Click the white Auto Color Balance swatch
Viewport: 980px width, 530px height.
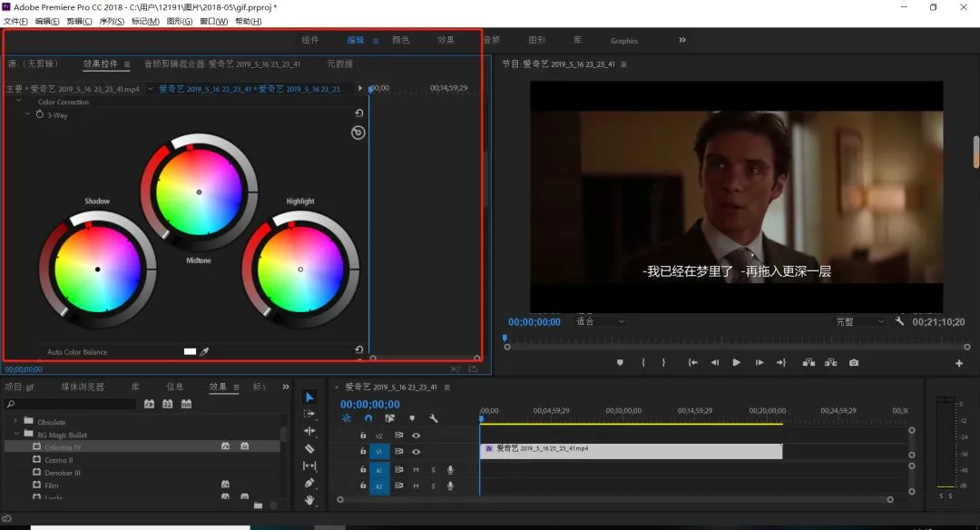(x=190, y=351)
